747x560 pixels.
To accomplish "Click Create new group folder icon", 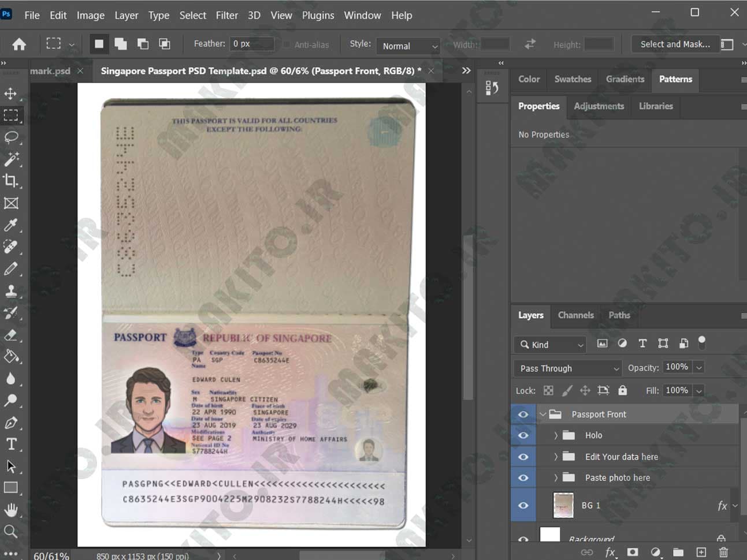I will (678, 552).
